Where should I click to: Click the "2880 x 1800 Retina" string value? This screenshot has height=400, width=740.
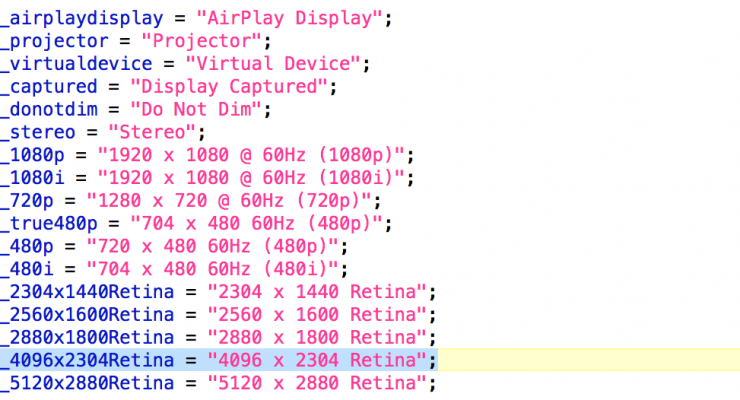coord(318,337)
